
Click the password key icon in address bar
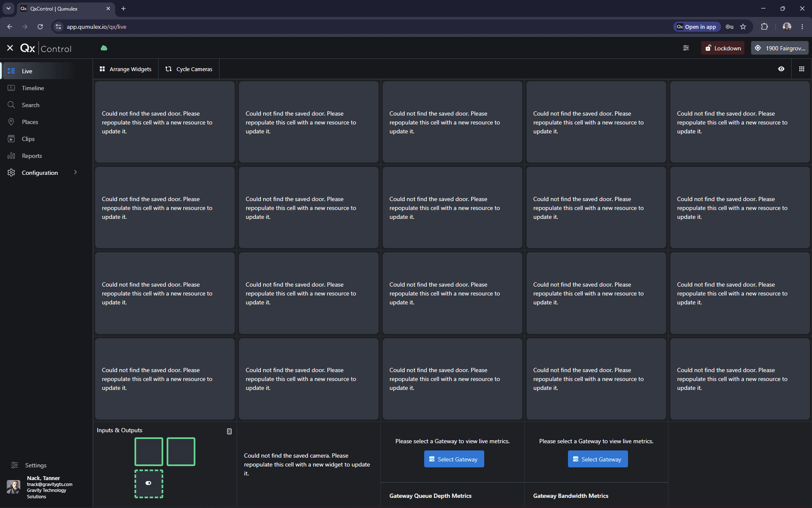(x=730, y=27)
